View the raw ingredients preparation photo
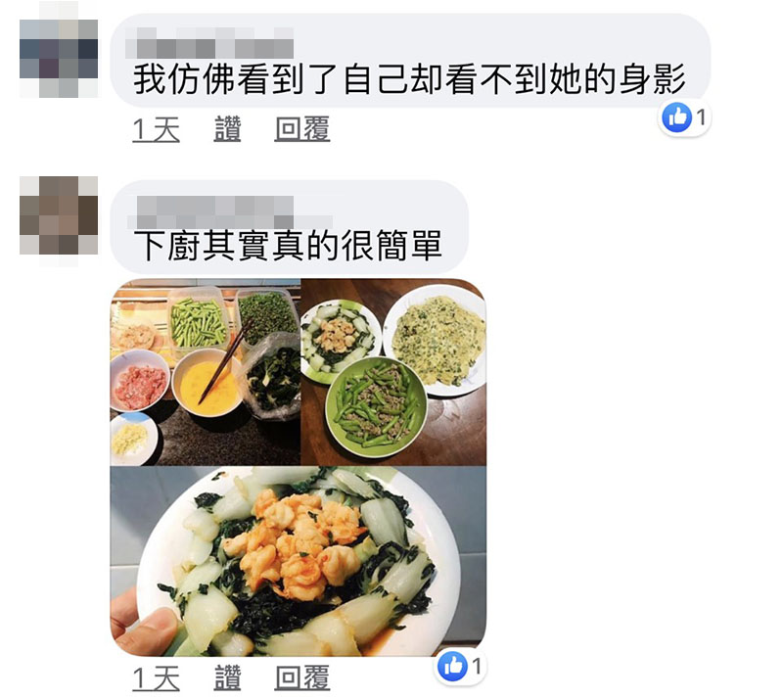The width and height of the screenshot is (783, 700). (x=206, y=372)
